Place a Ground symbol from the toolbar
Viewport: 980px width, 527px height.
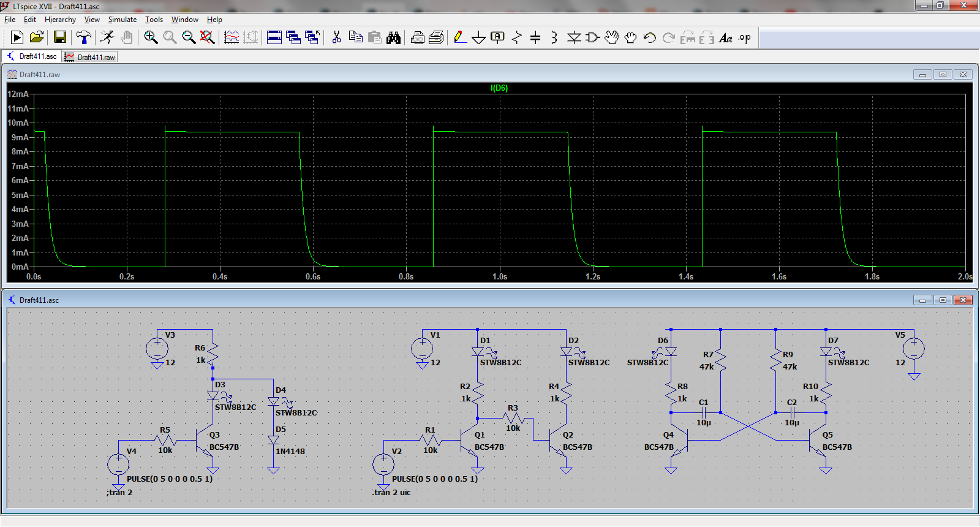pyautogui.click(x=478, y=37)
